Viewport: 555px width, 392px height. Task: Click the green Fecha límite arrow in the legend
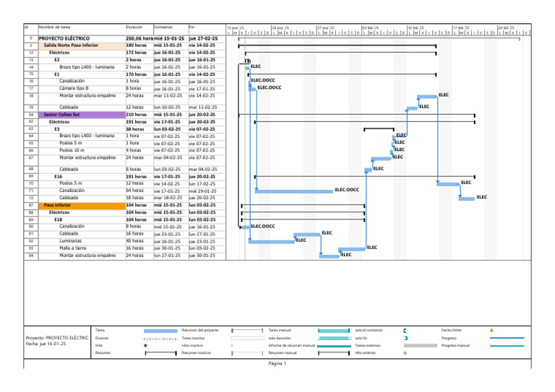tap(491, 331)
